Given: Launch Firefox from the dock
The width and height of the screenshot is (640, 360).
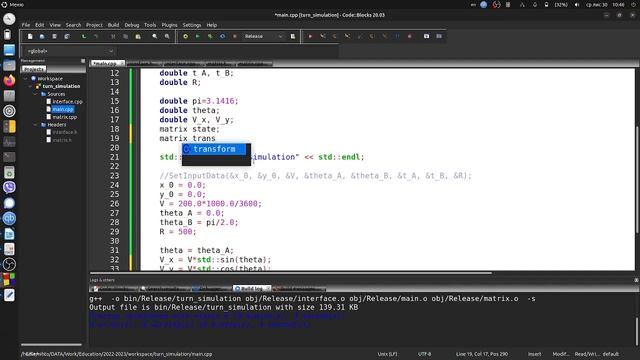Looking at the screenshot, I should tap(9, 80).
